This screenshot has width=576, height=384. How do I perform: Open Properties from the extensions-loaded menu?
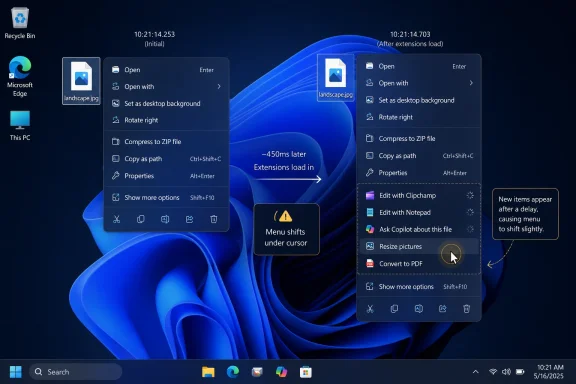419,173
